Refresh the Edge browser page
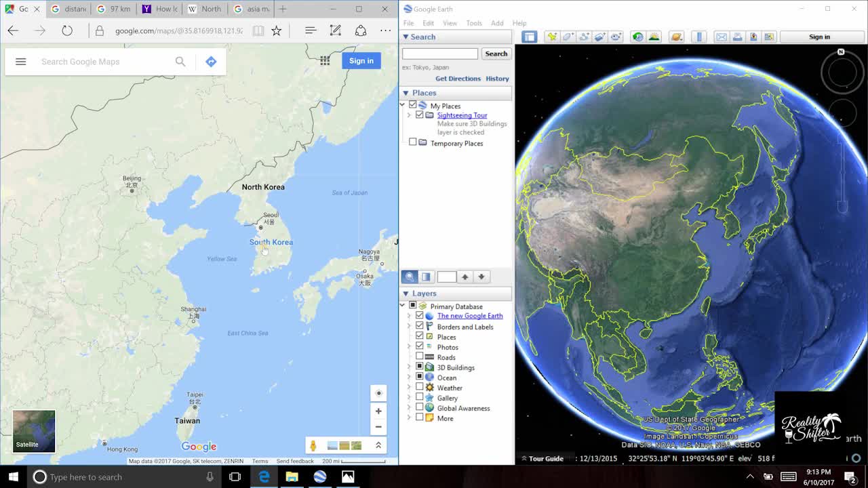Screen dimensions: 868x488 click(67, 30)
